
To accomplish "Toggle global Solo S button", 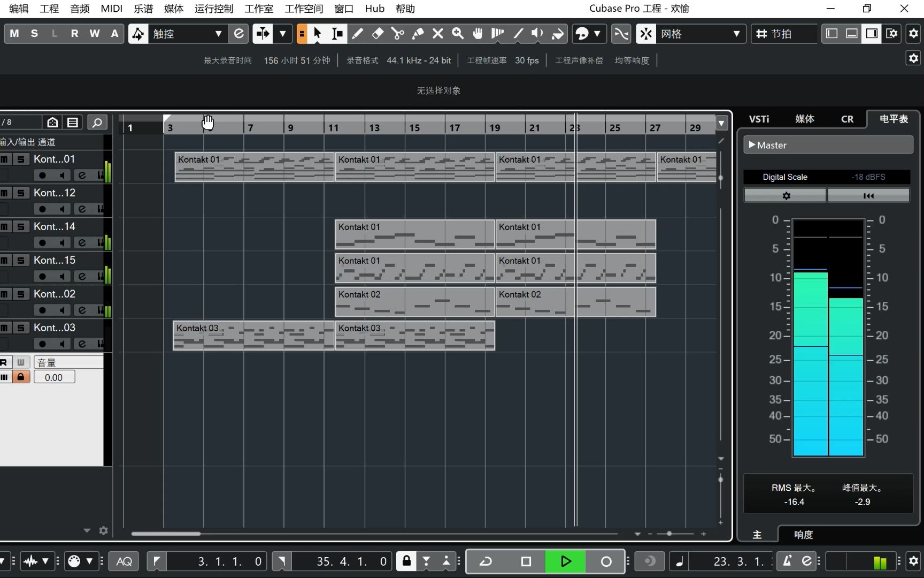I will (34, 34).
